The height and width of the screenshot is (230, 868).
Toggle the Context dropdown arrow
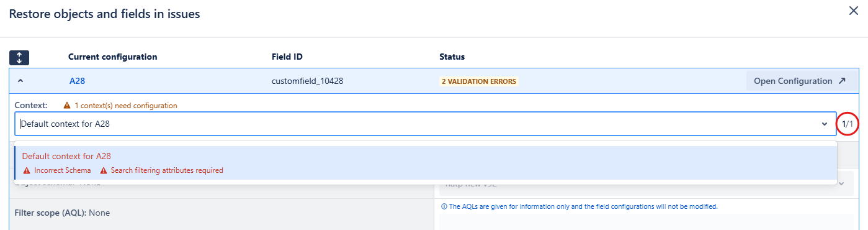click(825, 124)
